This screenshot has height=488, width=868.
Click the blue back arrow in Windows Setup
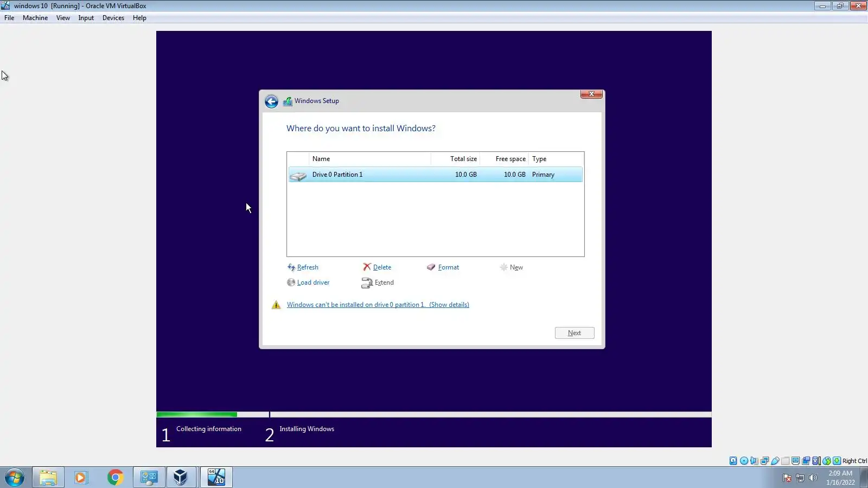[271, 101]
